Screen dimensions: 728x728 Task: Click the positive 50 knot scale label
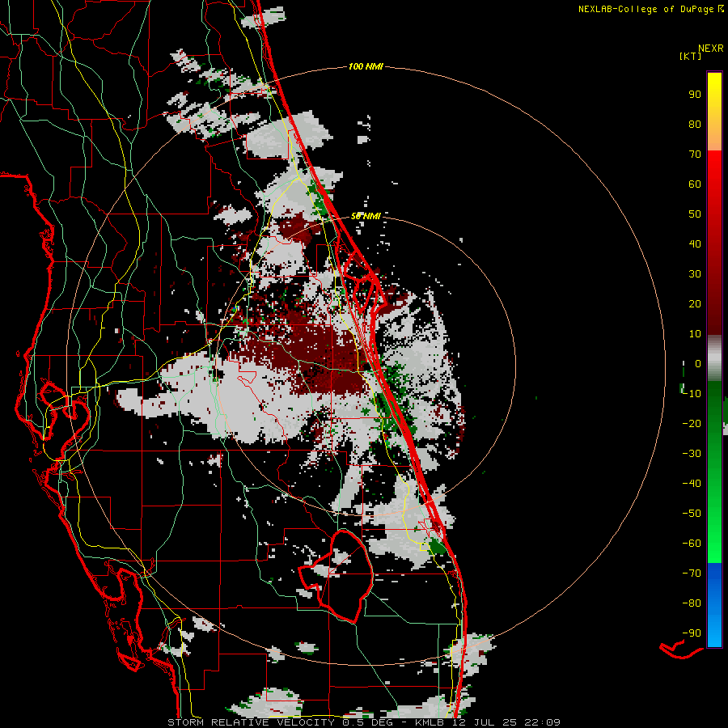tap(695, 214)
